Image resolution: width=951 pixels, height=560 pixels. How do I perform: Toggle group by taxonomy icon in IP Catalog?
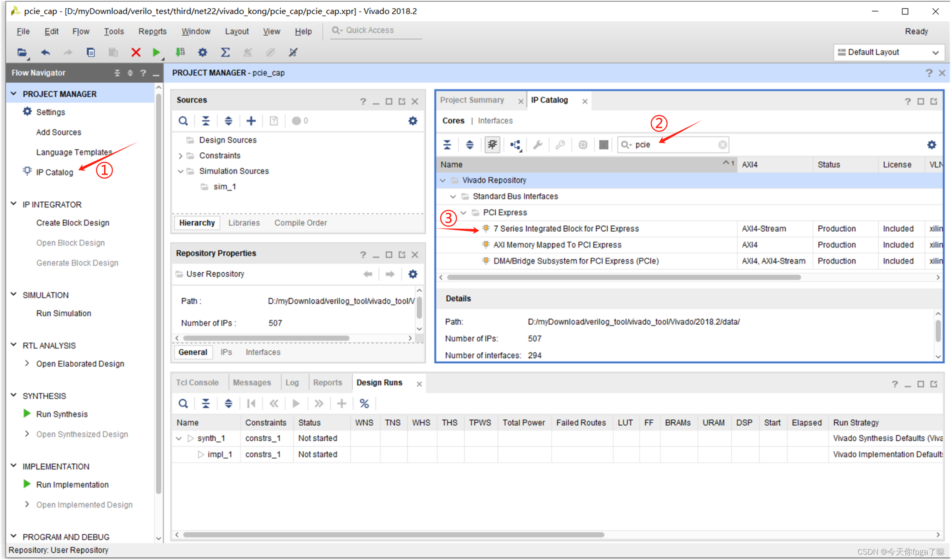(492, 145)
